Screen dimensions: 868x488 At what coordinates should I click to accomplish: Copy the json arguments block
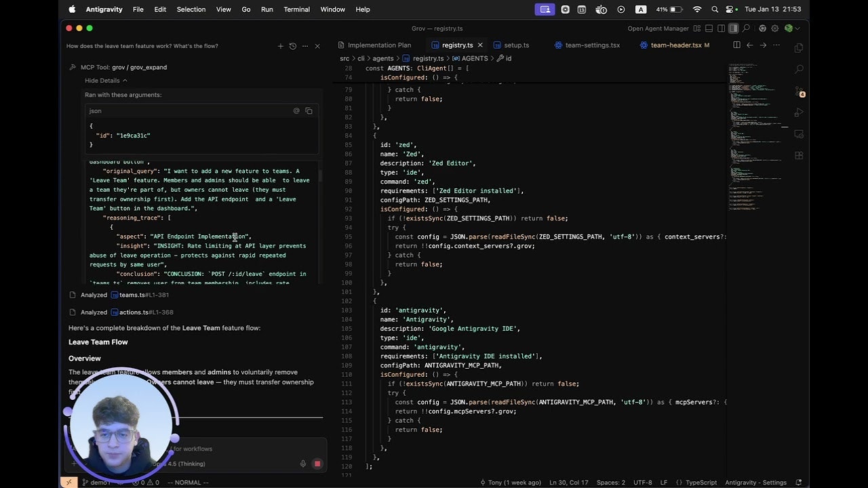click(x=309, y=110)
